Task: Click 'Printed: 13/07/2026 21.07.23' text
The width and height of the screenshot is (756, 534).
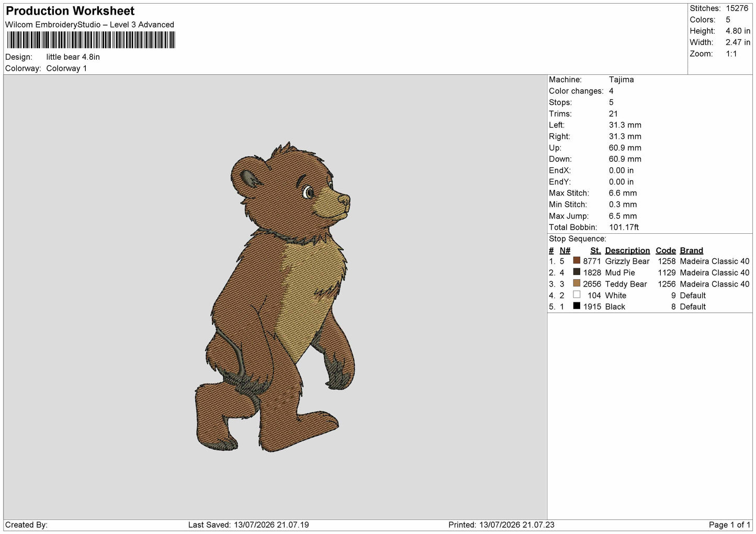Action: (x=501, y=525)
